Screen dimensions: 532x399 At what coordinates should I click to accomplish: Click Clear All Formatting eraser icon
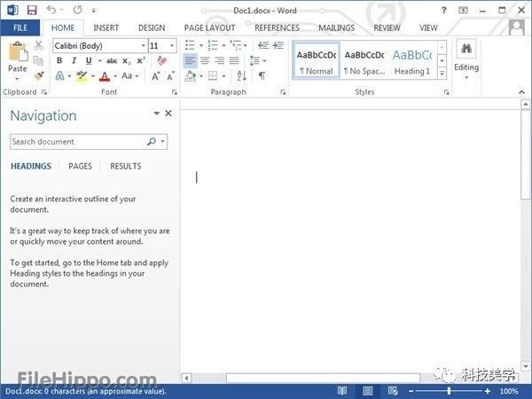[x=162, y=60]
